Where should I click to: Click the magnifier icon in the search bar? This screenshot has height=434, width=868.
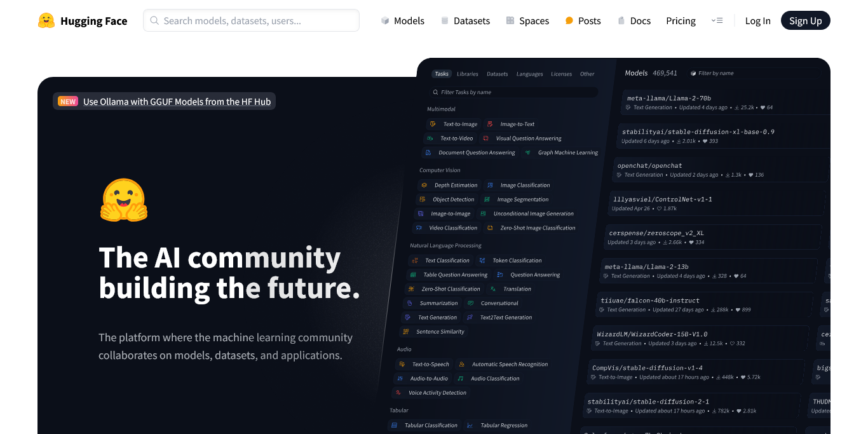pyautogui.click(x=154, y=20)
